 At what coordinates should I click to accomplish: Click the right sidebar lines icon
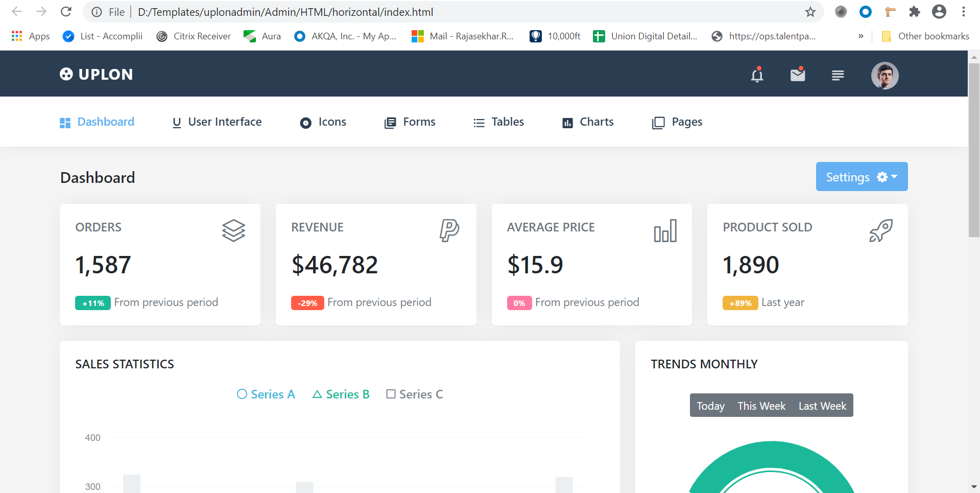(838, 75)
